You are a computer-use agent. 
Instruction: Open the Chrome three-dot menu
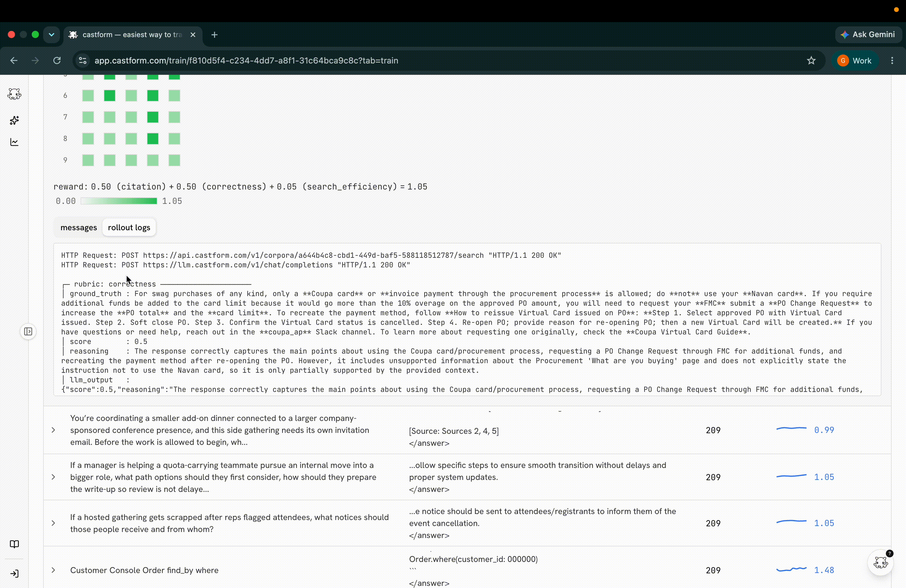tap(892, 60)
